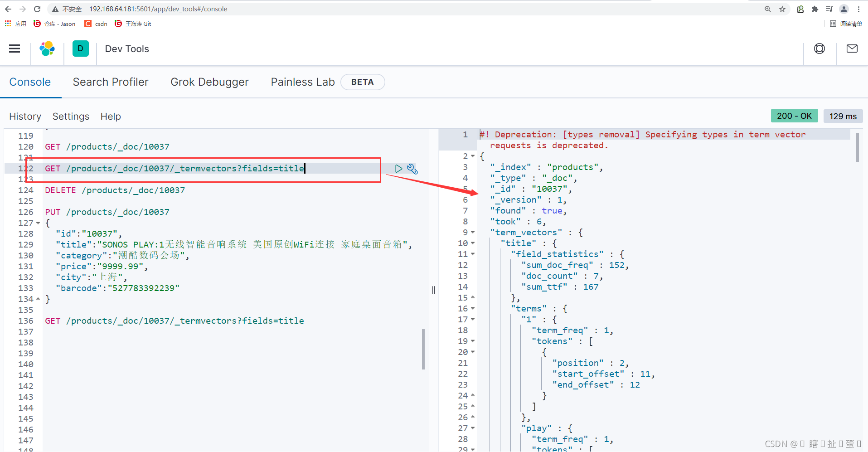Screen dimensions: 868x452
Task: Open the newsfeed mail icon
Action: [852, 49]
